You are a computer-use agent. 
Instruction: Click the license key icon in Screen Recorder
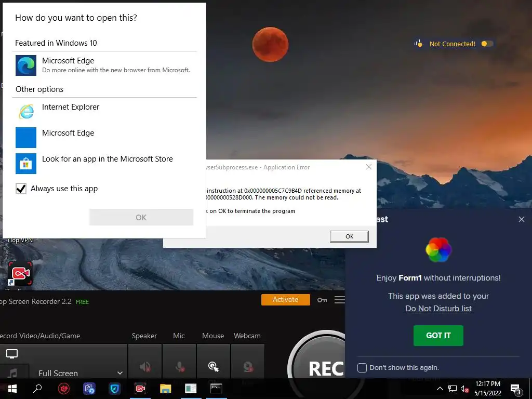pos(322,300)
